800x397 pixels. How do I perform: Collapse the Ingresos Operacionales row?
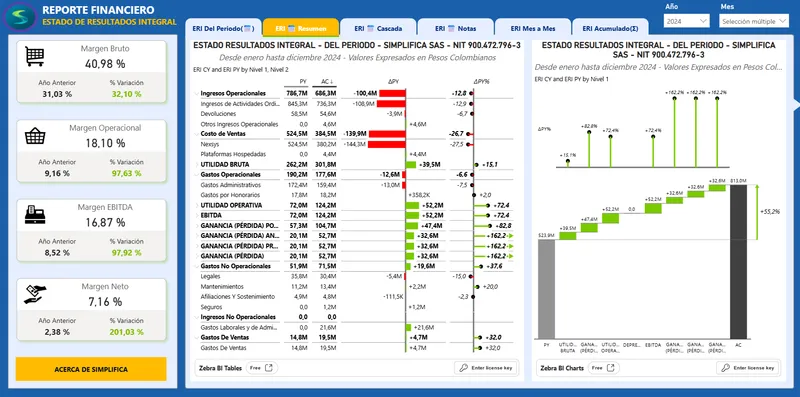click(196, 93)
